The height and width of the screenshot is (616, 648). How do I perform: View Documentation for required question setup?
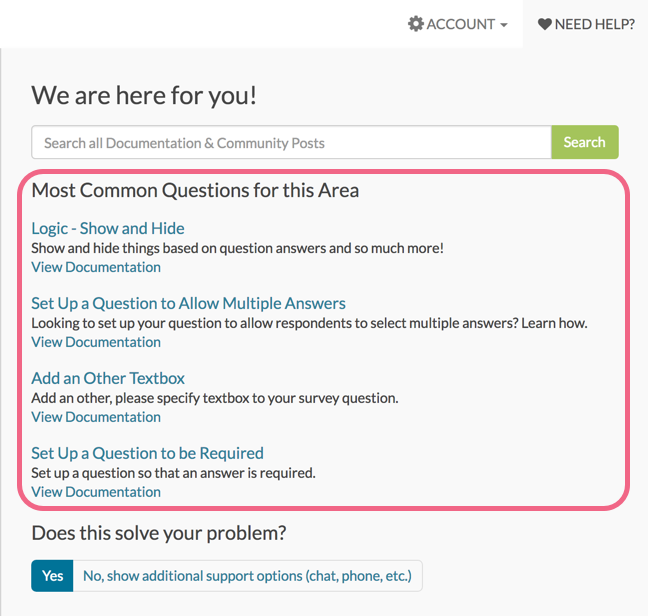click(96, 492)
